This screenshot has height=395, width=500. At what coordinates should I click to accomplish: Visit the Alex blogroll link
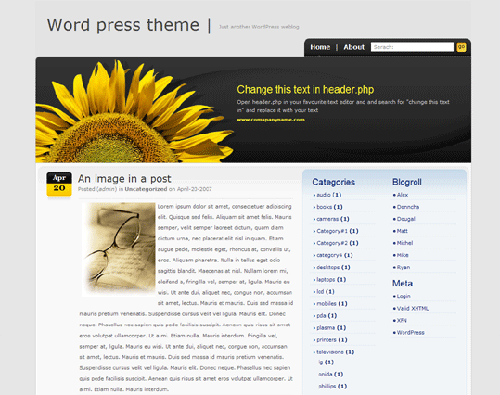402,195
